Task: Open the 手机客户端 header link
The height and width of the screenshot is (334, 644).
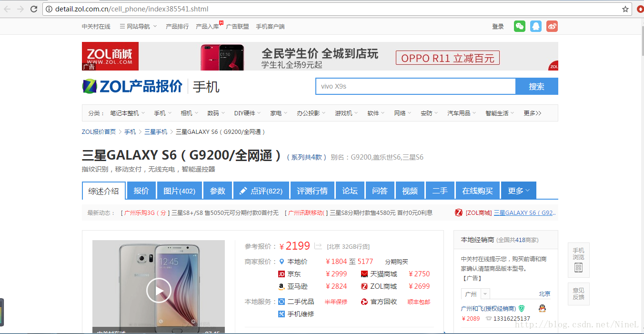Action: tap(271, 27)
